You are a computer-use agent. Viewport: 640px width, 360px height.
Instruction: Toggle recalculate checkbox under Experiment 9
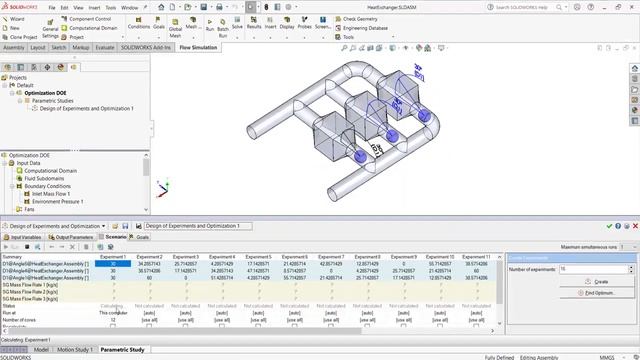(x=403, y=326)
